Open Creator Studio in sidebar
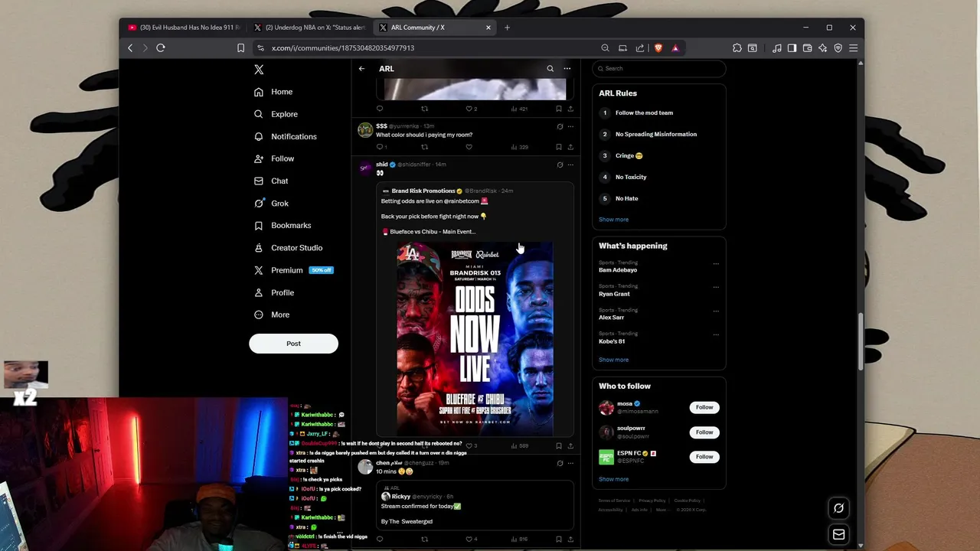Viewport: 980px width, 551px height. click(x=288, y=248)
